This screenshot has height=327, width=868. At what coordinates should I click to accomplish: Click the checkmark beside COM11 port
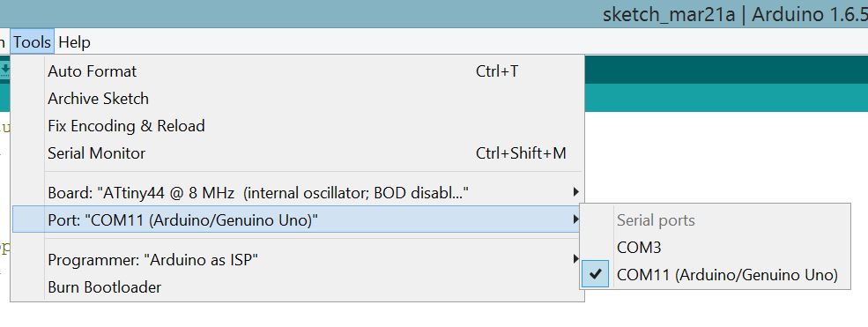[596, 274]
